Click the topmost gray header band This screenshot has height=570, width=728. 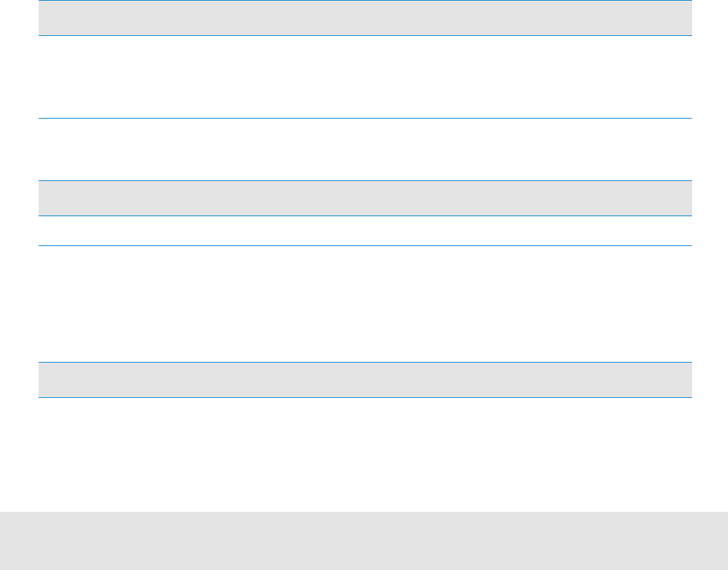click(365, 18)
